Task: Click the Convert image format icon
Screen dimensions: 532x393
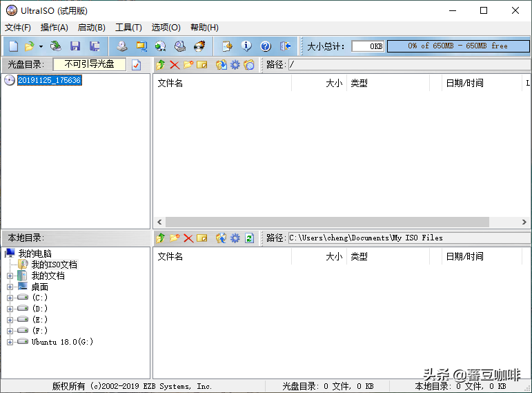Action: click(x=141, y=46)
